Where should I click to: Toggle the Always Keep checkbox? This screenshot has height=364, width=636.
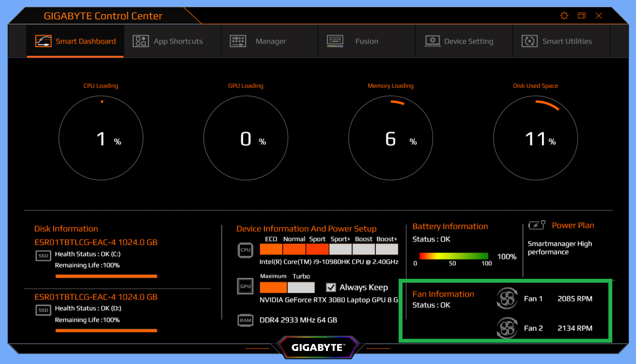point(331,287)
